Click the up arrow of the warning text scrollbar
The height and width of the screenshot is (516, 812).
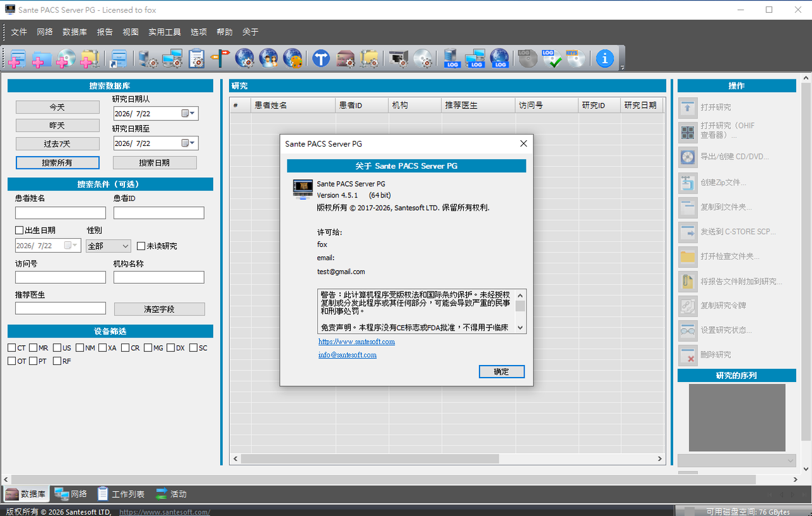[x=520, y=295]
